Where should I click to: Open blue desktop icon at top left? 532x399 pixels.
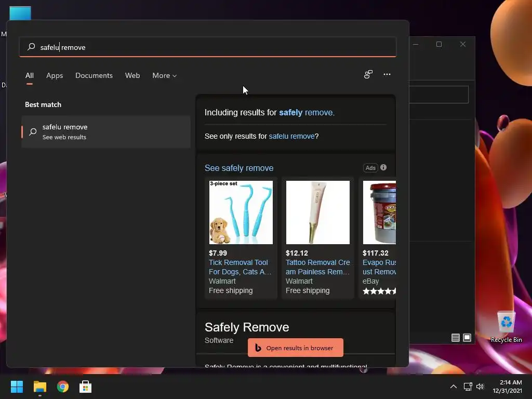click(x=20, y=14)
